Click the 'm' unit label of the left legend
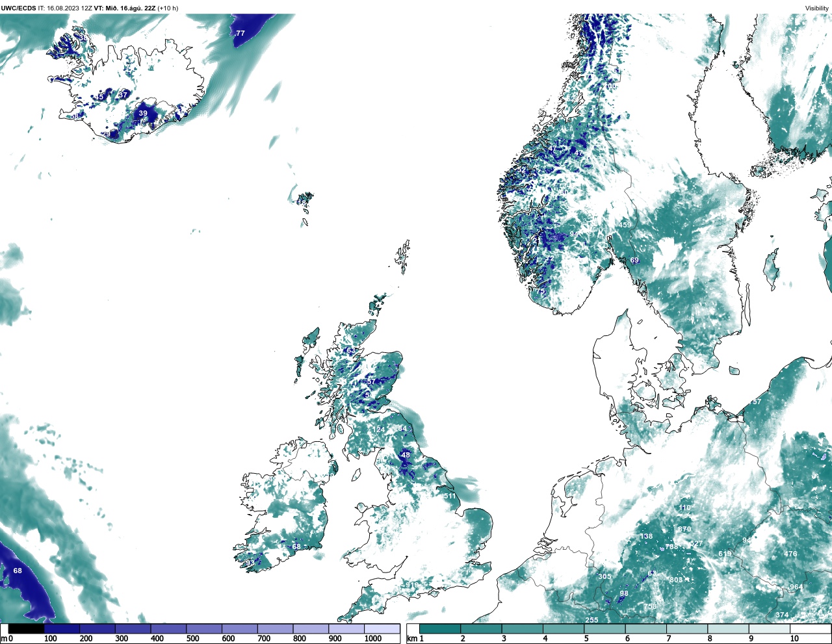Image resolution: width=832 pixels, height=644 pixels. point(3,639)
